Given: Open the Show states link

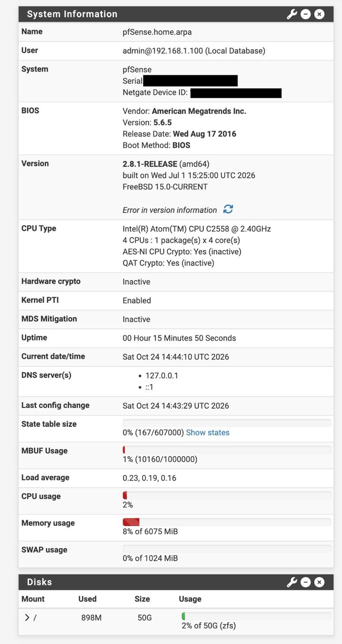Looking at the screenshot, I should click(208, 433).
